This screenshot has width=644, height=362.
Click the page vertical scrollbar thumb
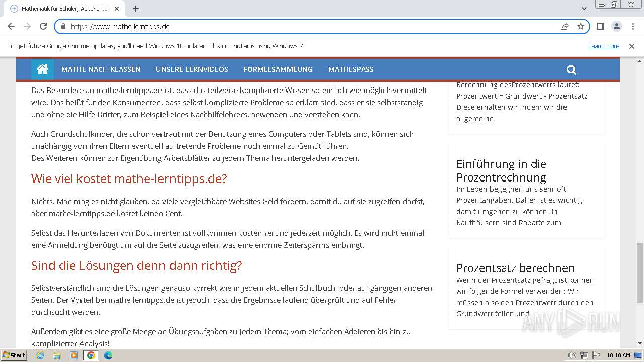(639, 273)
